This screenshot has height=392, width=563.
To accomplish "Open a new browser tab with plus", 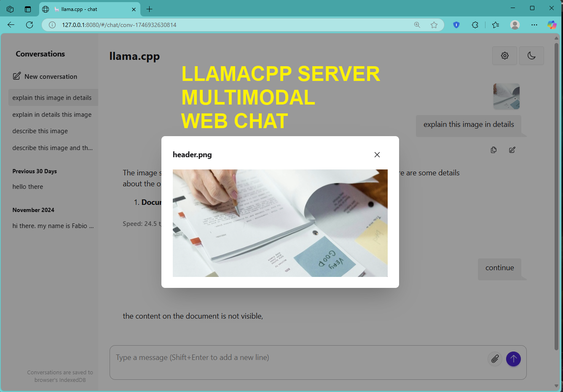I will pyautogui.click(x=149, y=9).
